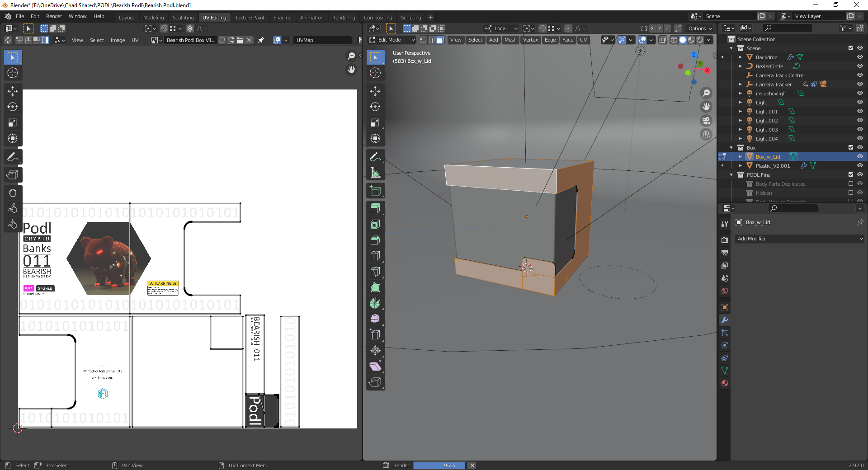Viewport: 868px width, 470px height.
Task: Click the Grab tool in UV editor
Action: tap(13, 193)
